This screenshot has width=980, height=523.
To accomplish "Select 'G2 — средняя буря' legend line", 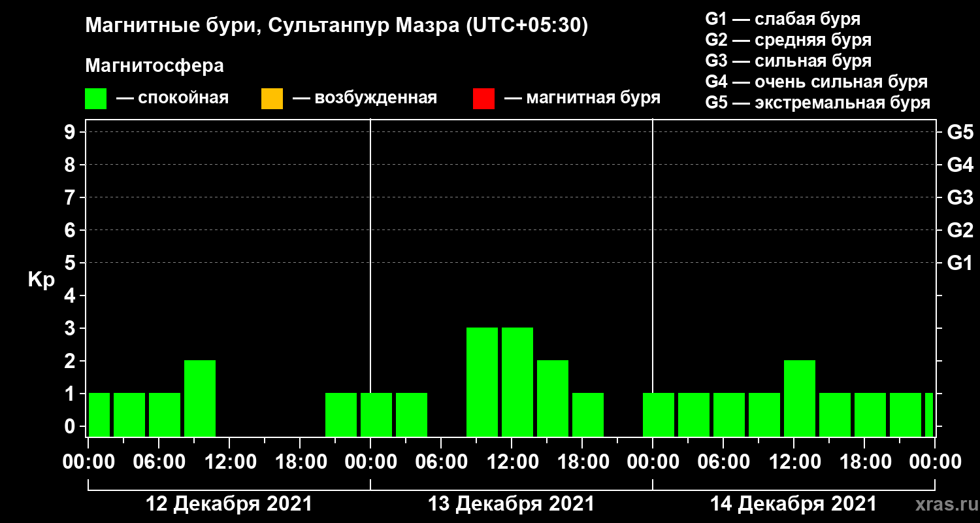I will 788,40.
